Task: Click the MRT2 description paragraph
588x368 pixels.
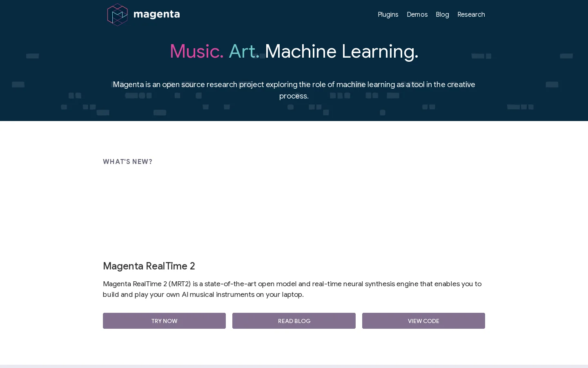Action: tap(292, 289)
